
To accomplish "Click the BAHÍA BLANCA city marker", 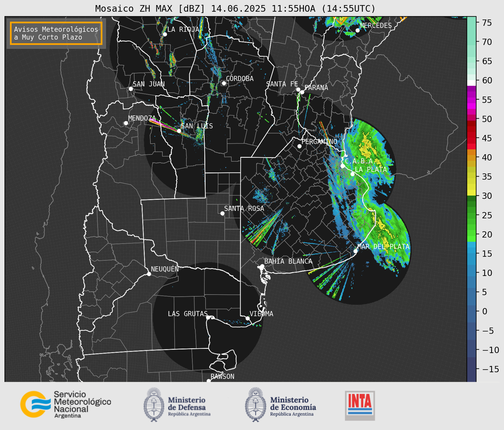I will tap(262, 266).
